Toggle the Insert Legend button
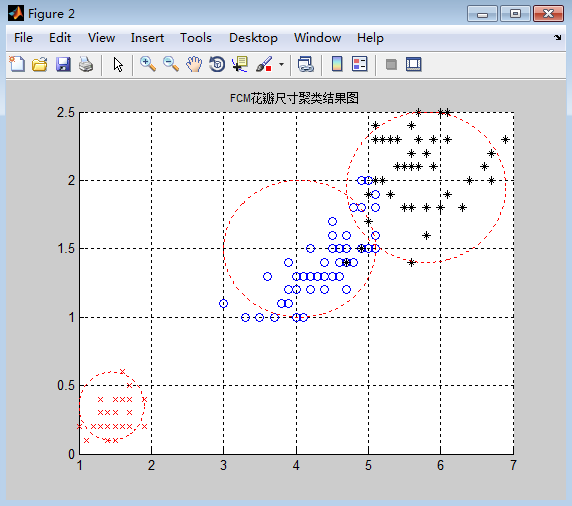572x506 pixels. 360,64
